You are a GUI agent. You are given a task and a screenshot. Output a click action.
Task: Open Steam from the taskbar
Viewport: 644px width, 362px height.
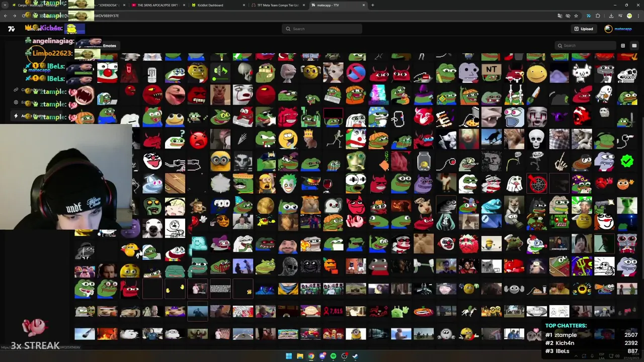355,356
